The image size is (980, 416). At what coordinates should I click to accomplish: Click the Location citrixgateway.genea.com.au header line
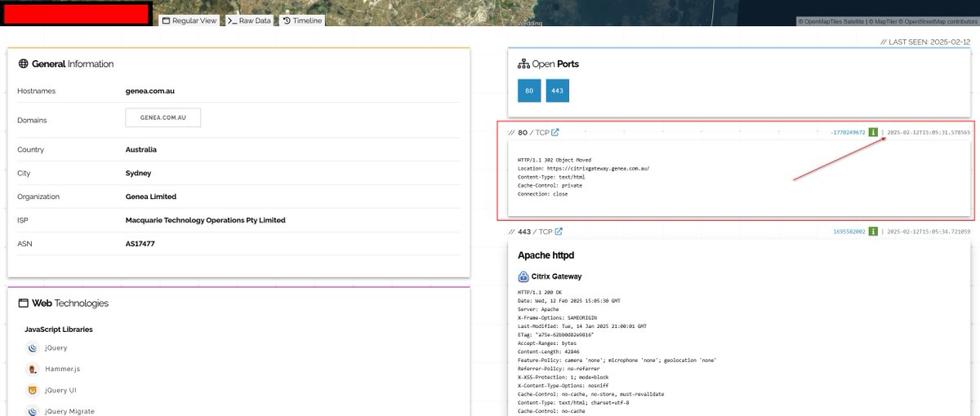pyautogui.click(x=584, y=169)
